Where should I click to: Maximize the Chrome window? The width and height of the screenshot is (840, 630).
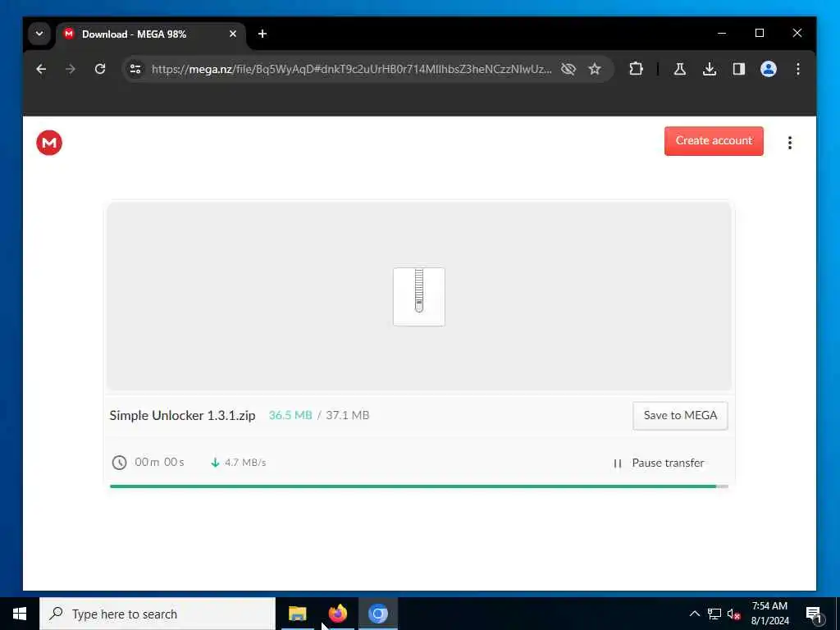click(759, 33)
